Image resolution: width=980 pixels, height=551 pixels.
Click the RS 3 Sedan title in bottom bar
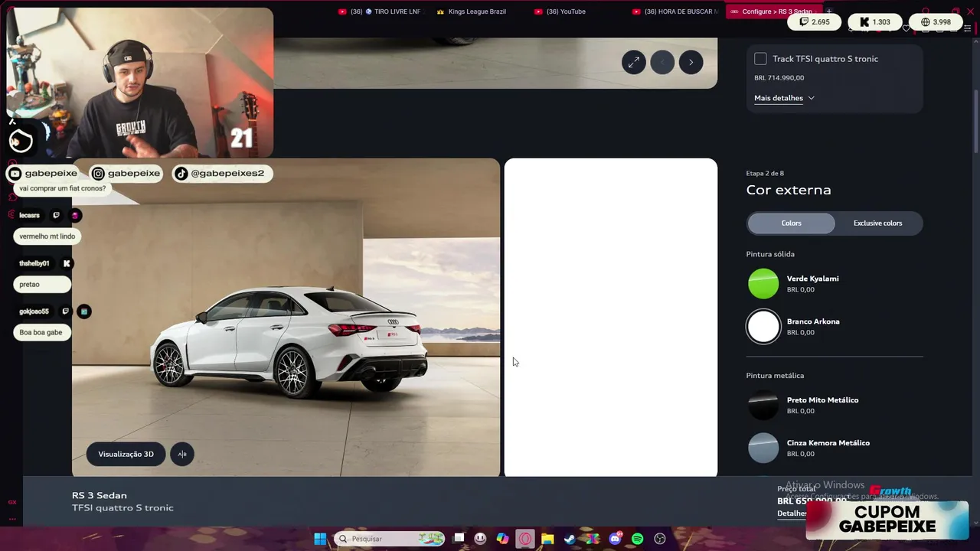(100, 495)
